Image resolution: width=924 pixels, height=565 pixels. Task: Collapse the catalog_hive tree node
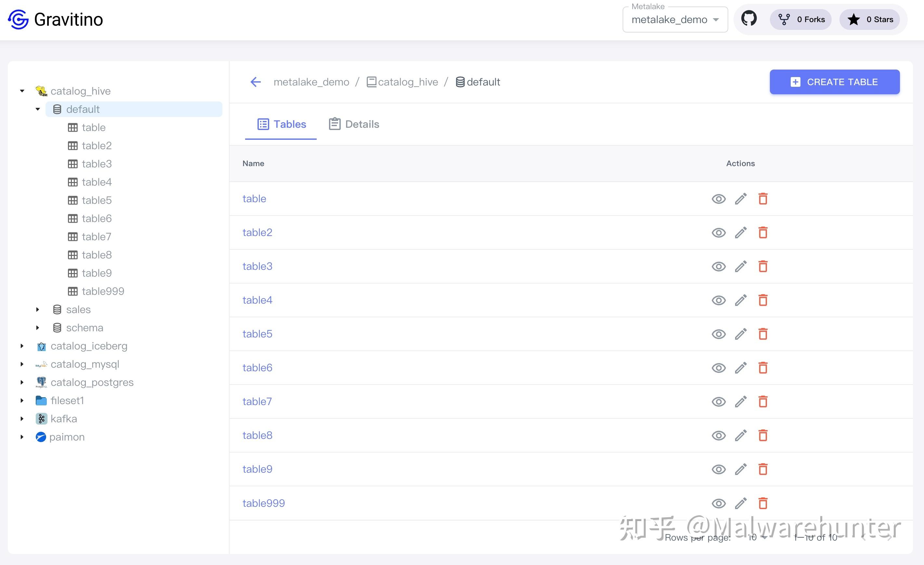(22, 91)
